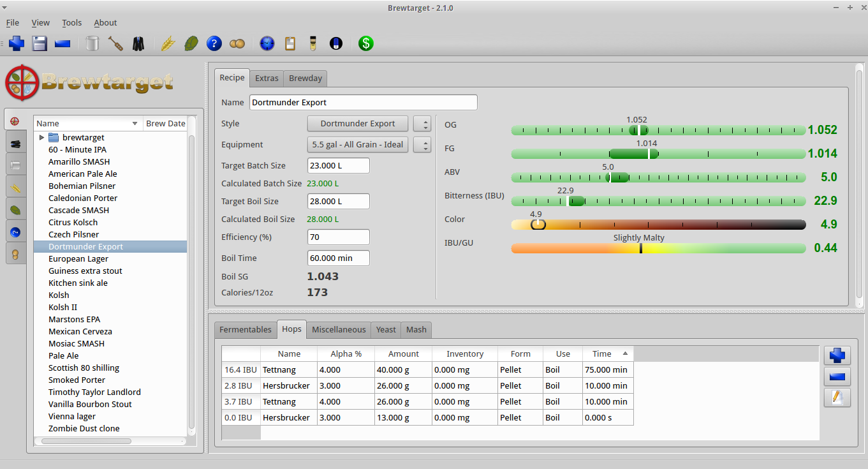Click the 5.5 gal All Grain Ideal equipment button

click(x=358, y=145)
